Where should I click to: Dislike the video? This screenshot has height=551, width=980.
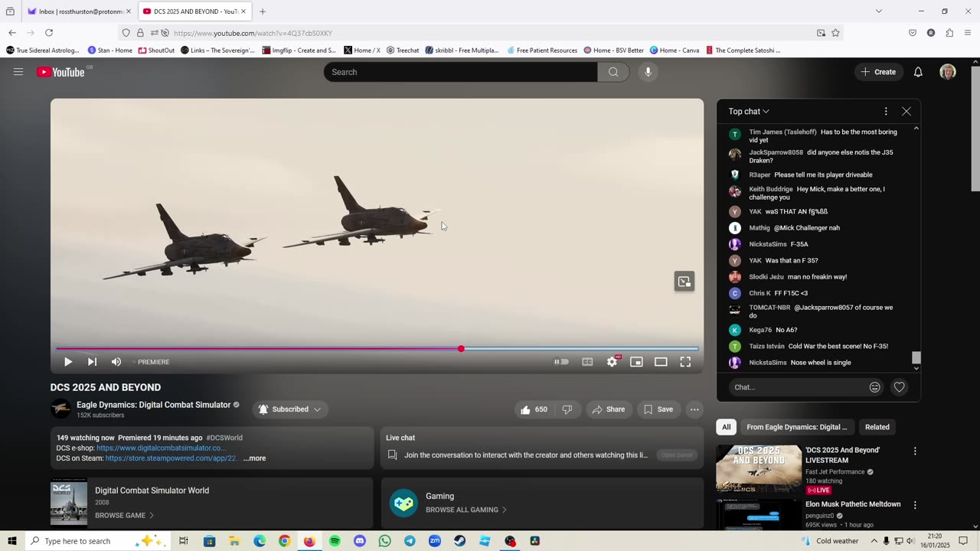(x=567, y=409)
